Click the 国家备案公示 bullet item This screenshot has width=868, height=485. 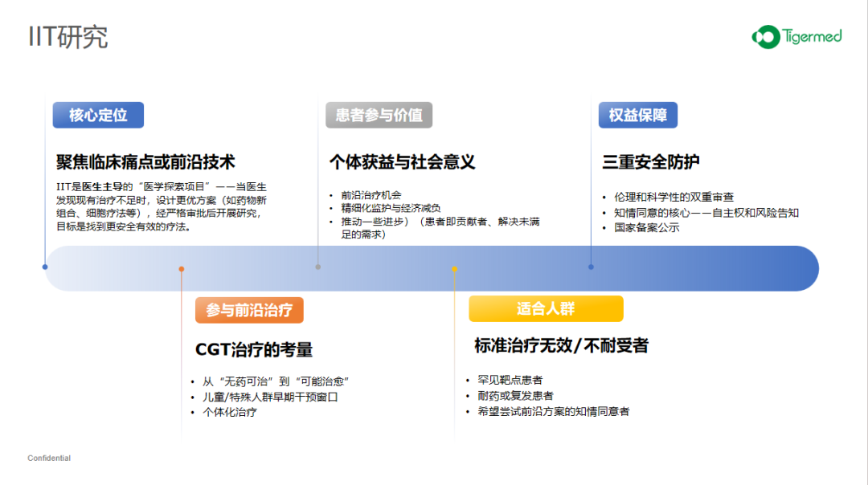click(647, 228)
